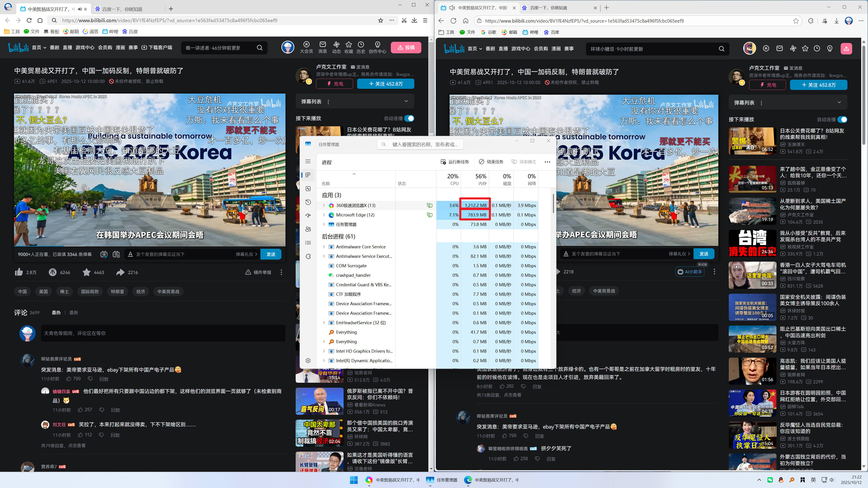868x488 pixels.
Task: Open the Performance panel in Task Manager
Action: 308,189
